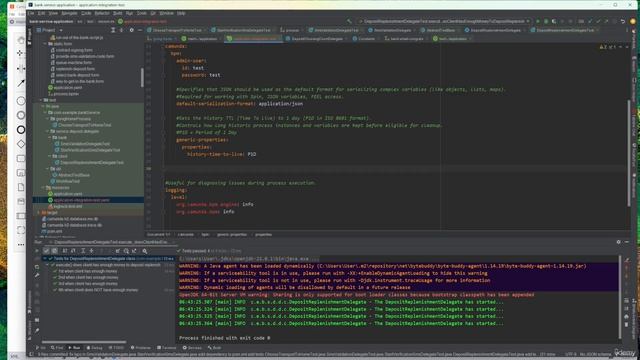Pick end event bold circle in background palette

coord(21,130)
